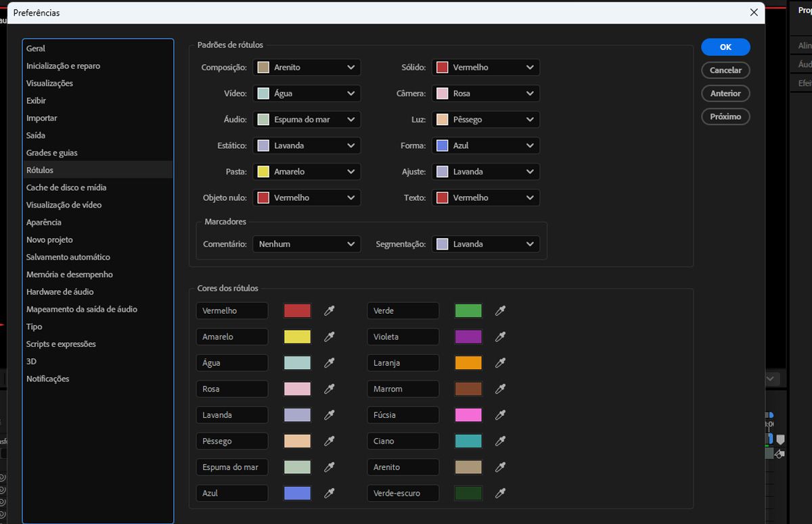Edit the Espuma do mar name field
The width and height of the screenshot is (812, 524).
232,467
